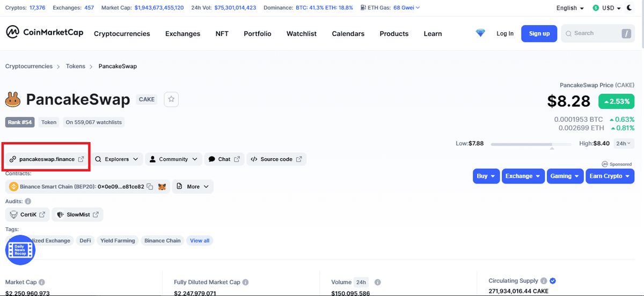This screenshot has height=296, width=644.
Task: Click the Cryptos 17,376 count link
Action: tap(38, 8)
